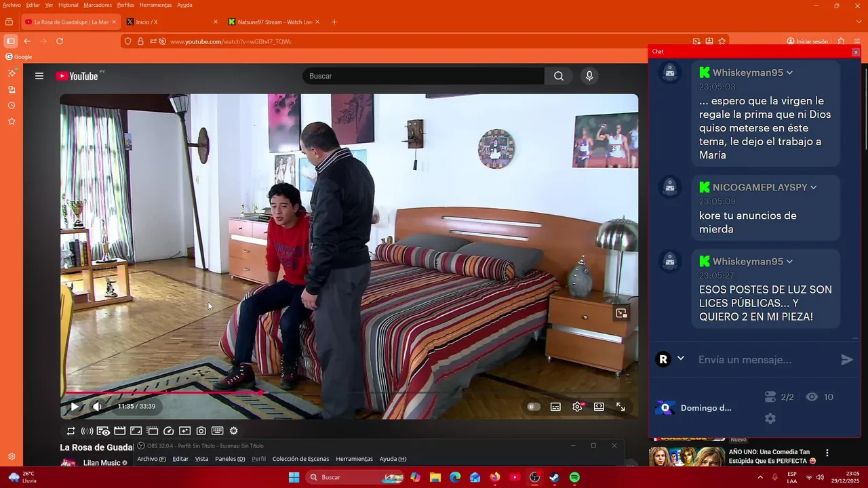Click the video progress bar
868x488 pixels.
(x=349, y=392)
